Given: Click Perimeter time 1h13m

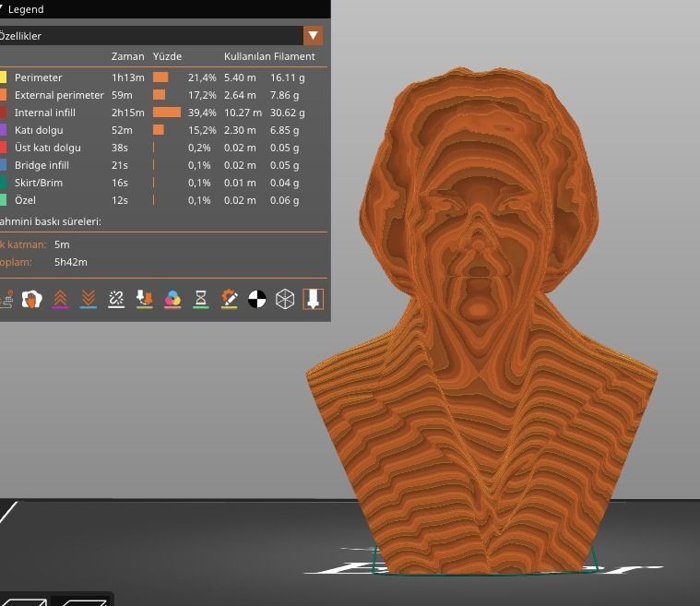Looking at the screenshot, I should coord(127,77).
